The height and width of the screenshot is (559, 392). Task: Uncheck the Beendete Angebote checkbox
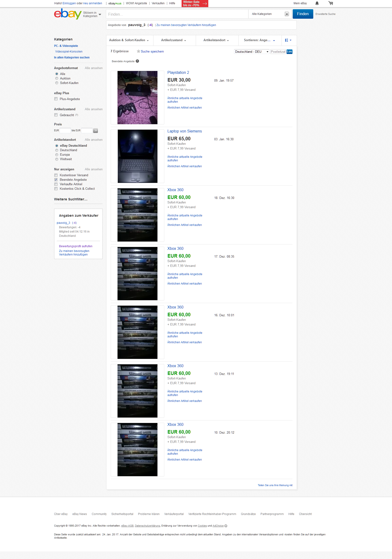(x=56, y=180)
